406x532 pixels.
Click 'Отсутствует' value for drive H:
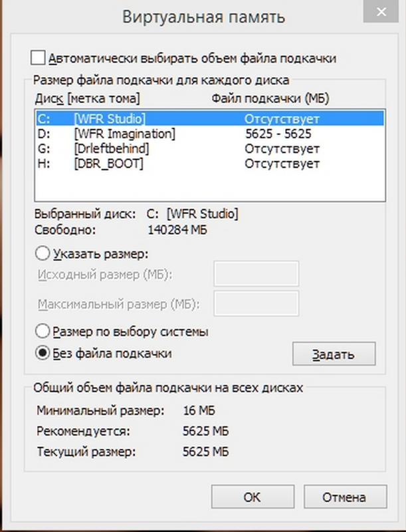(282, 164)
